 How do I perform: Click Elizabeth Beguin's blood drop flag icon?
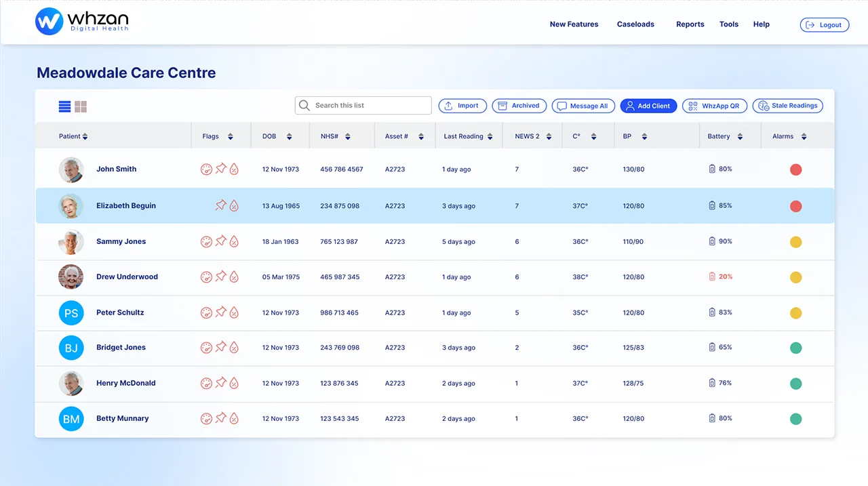234,205
